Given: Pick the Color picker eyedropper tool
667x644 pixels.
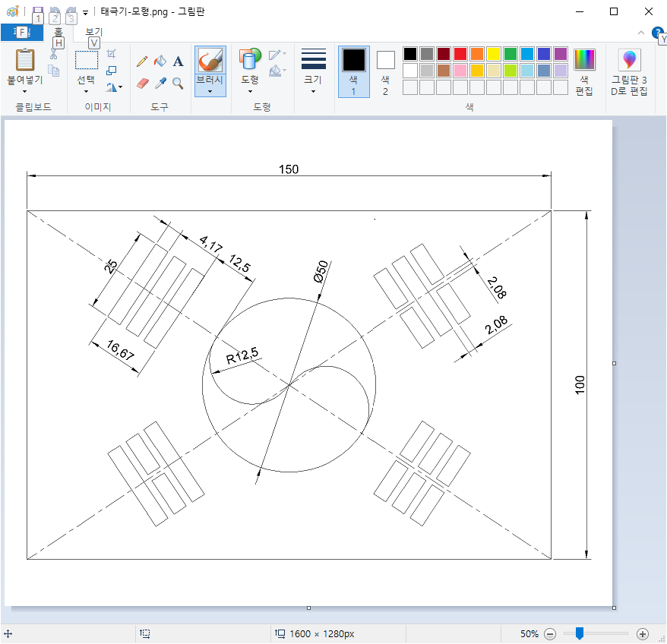Looking at the screenshot, I should click(160, 83).
